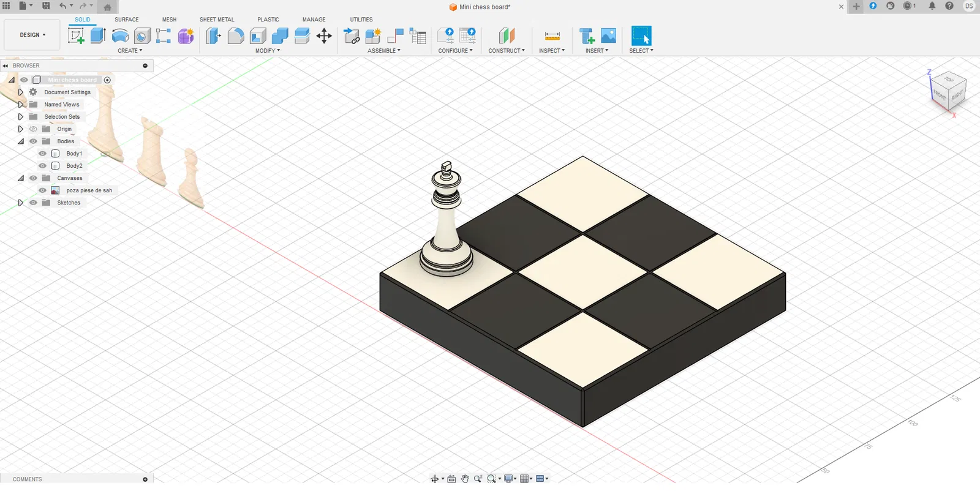This screenshot has height=491, width=980.
Task: Switch to the PLASTIC tab
Action: [268, 20]
